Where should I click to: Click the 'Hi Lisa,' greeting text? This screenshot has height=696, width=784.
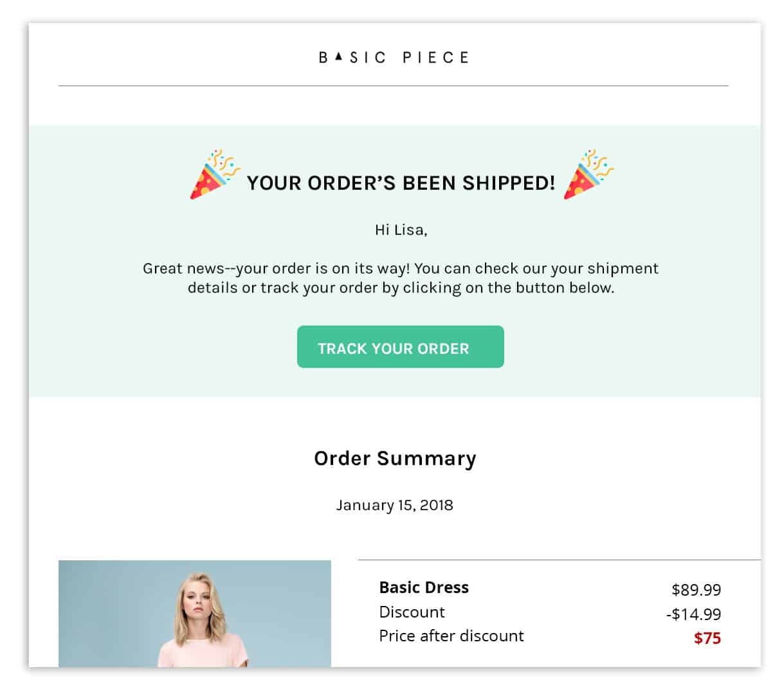401,230
